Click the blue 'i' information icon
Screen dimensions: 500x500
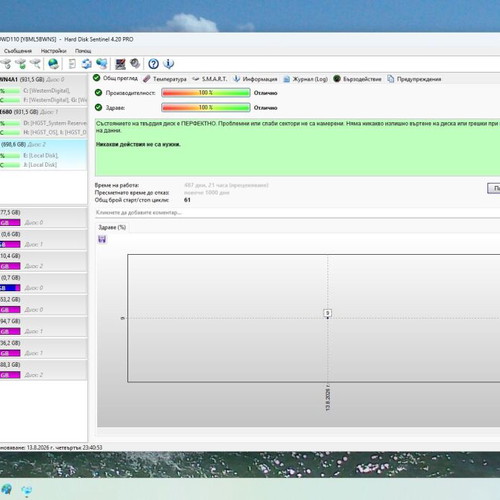click(x=169, y=63)
